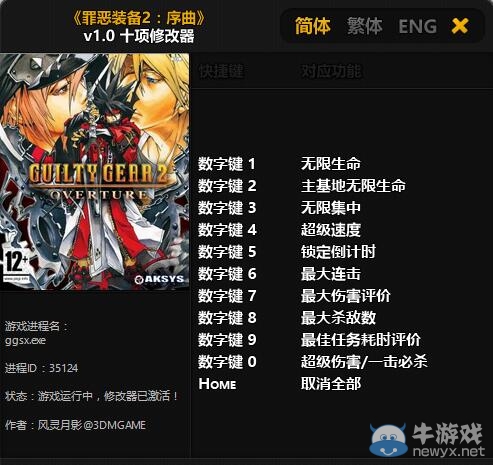Open the newyx.net watermark link
493x465 pixels.
[449, 452]
